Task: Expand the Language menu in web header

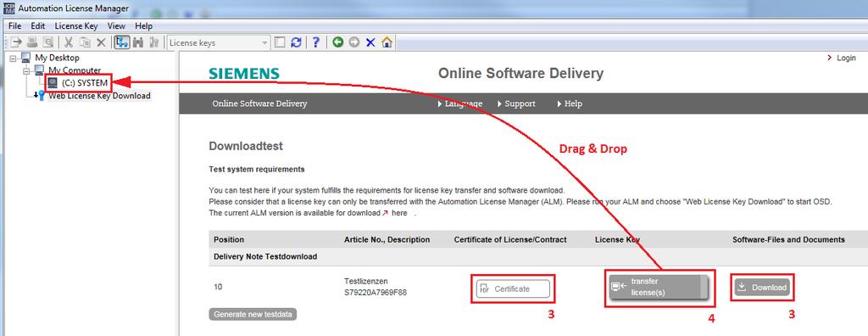Action: point(460,104)
